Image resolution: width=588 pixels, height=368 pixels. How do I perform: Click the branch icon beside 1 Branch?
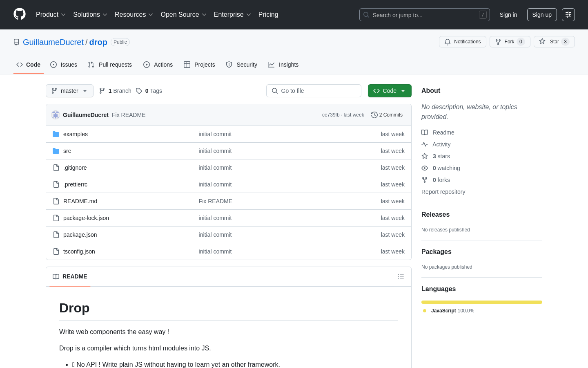click(102, 91)
